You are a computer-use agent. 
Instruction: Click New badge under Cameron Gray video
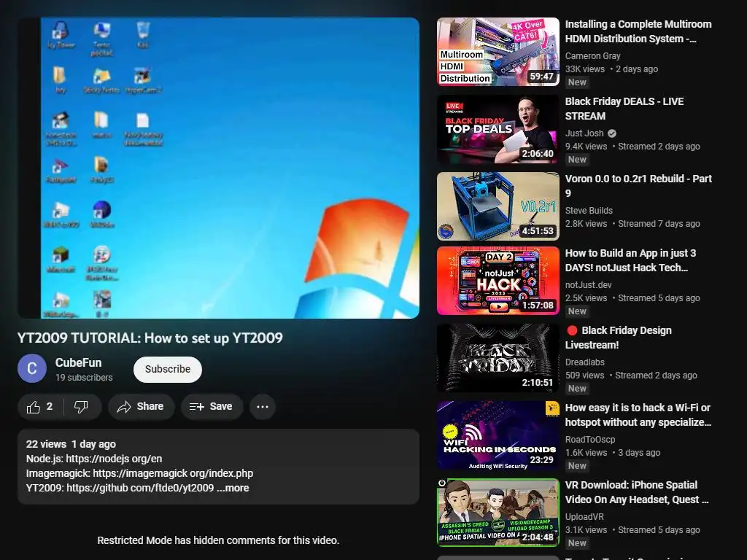(577, 82)
